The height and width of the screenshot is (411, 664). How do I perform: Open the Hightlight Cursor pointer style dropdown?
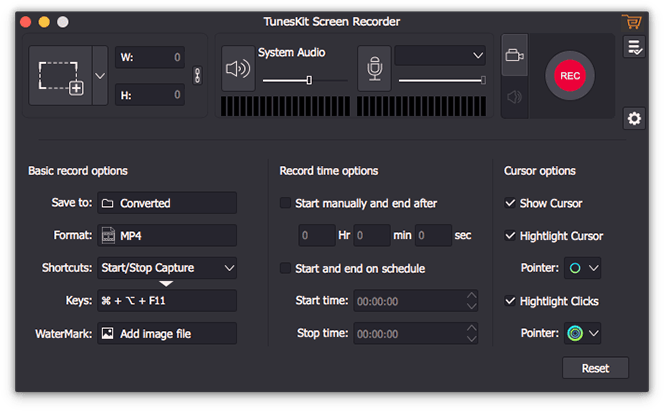point(583,268)
